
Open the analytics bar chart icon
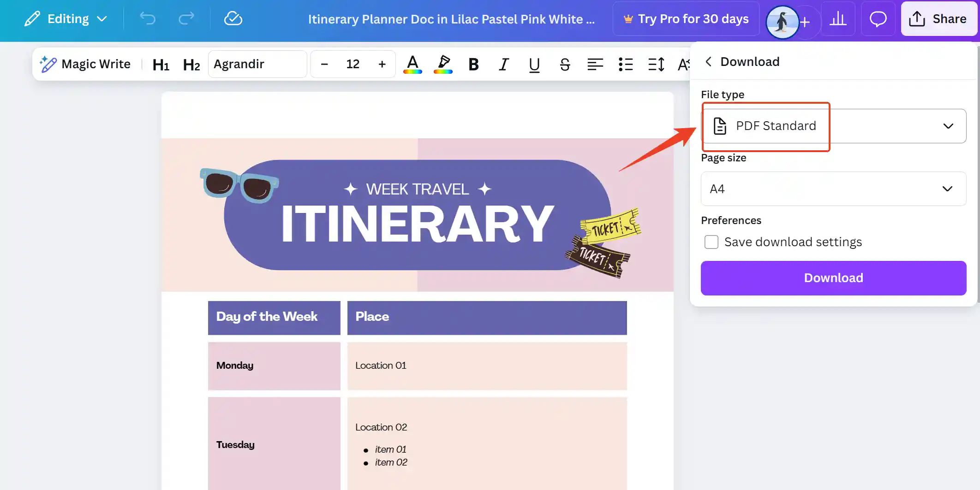pos(838,19)
